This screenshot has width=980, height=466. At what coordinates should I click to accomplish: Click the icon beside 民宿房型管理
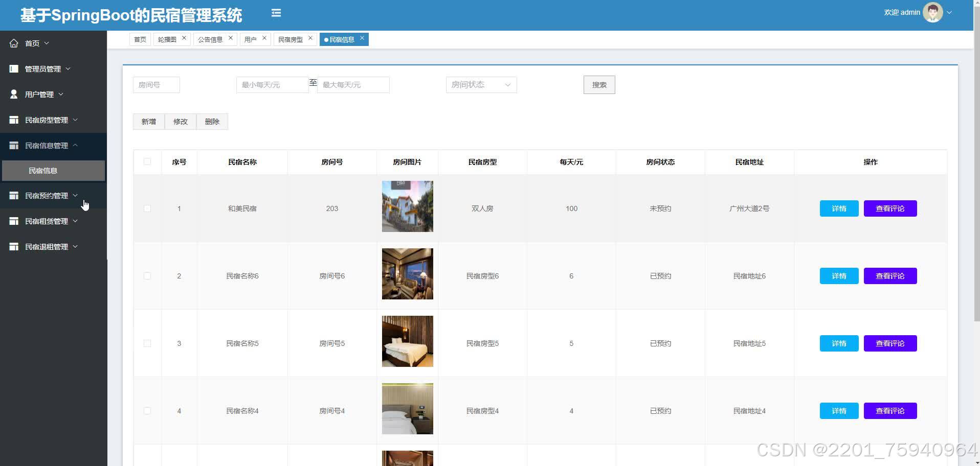(14, 120)
